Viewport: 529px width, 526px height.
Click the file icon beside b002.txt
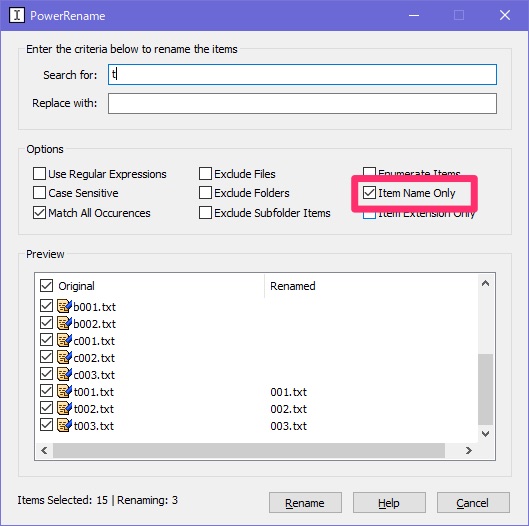pyautogui.click(x=64, y=323)
